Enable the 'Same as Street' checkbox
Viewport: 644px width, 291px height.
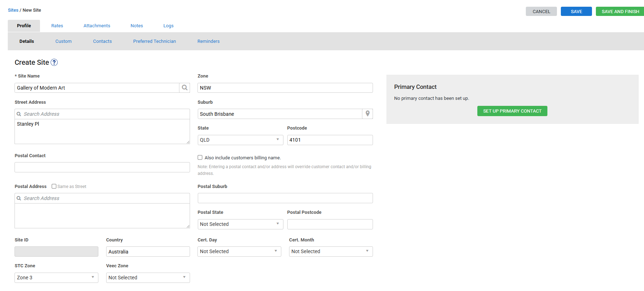click(x=54, y=186)
